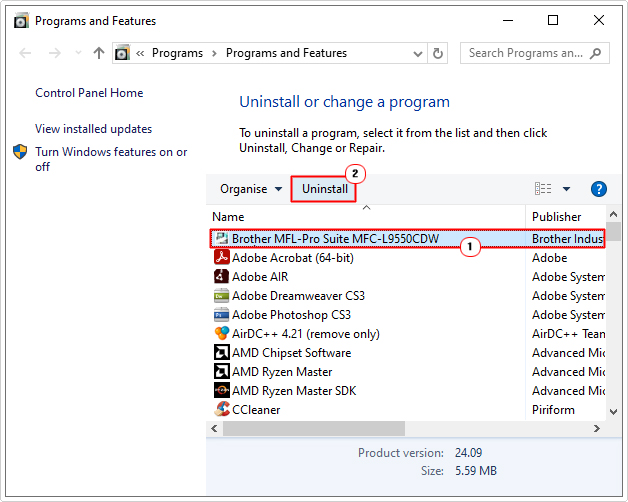Click the Adobe Photoshop CS3 icon
Screen dimensions: 628x502
coord(221,315)
